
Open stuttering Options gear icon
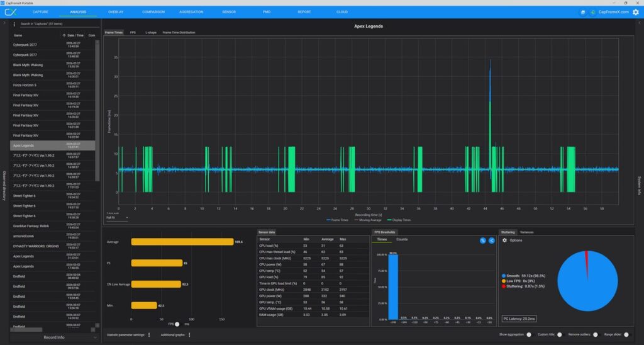[x=504, y=240]
